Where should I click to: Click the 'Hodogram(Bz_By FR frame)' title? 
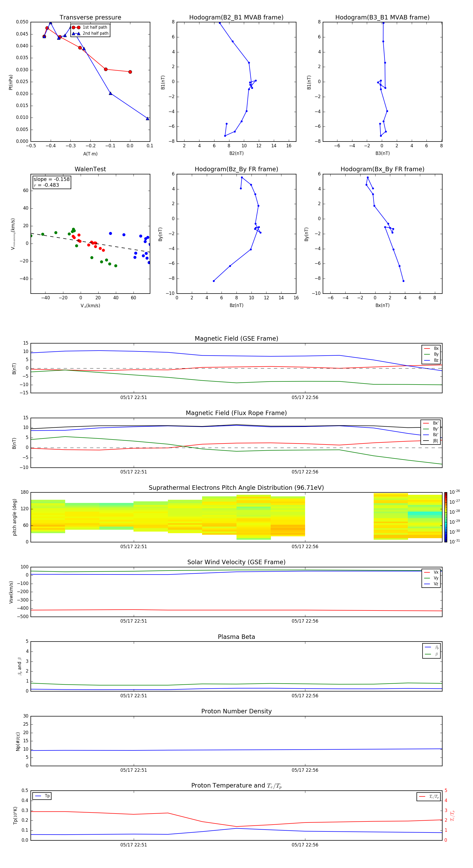[x=236, y=169]
